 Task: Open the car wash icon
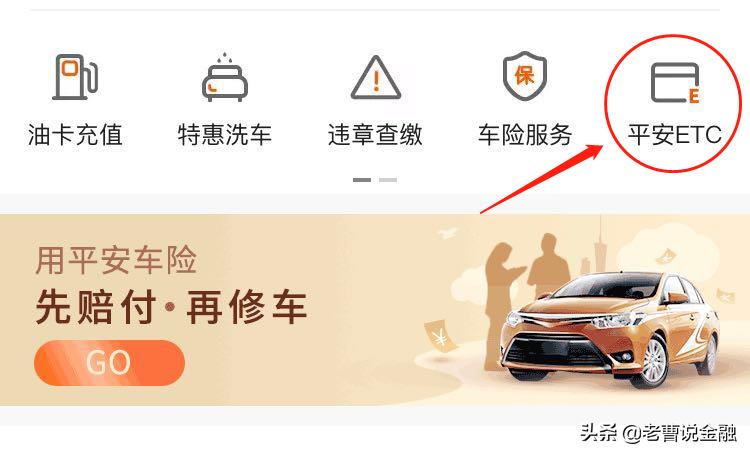point(225,77)
